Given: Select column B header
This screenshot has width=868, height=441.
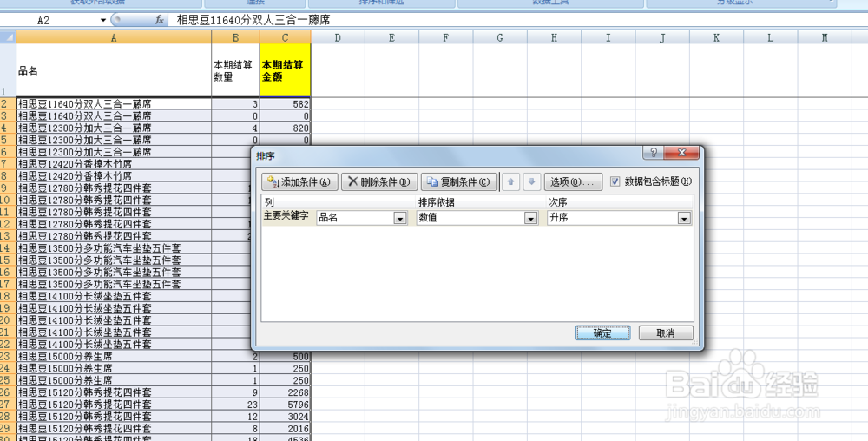Looking at the screenshot, I should (235, 37).
